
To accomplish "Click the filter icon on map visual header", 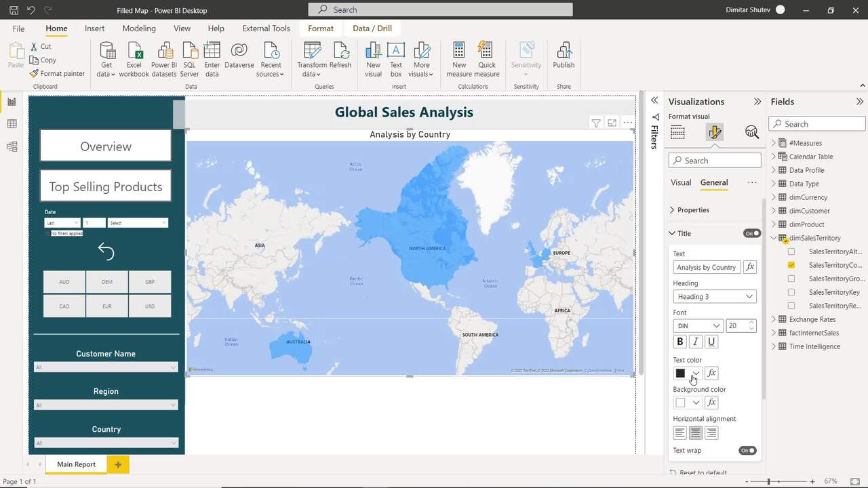I will (x=595, y=123).
